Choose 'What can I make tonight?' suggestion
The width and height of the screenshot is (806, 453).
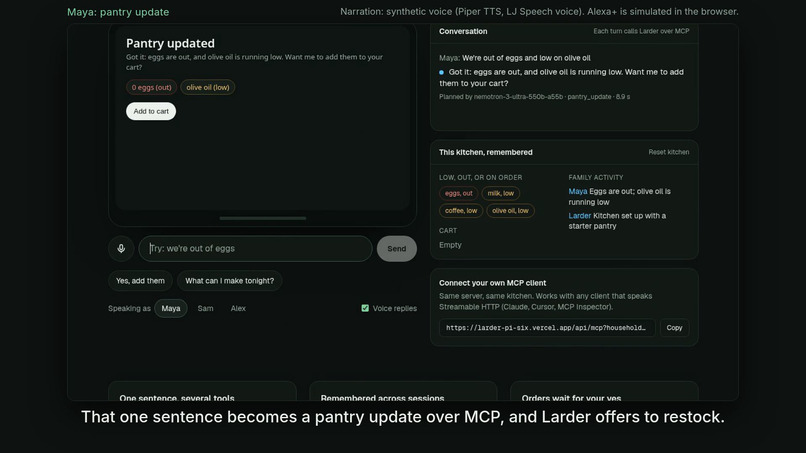click(x=229, y=281)
